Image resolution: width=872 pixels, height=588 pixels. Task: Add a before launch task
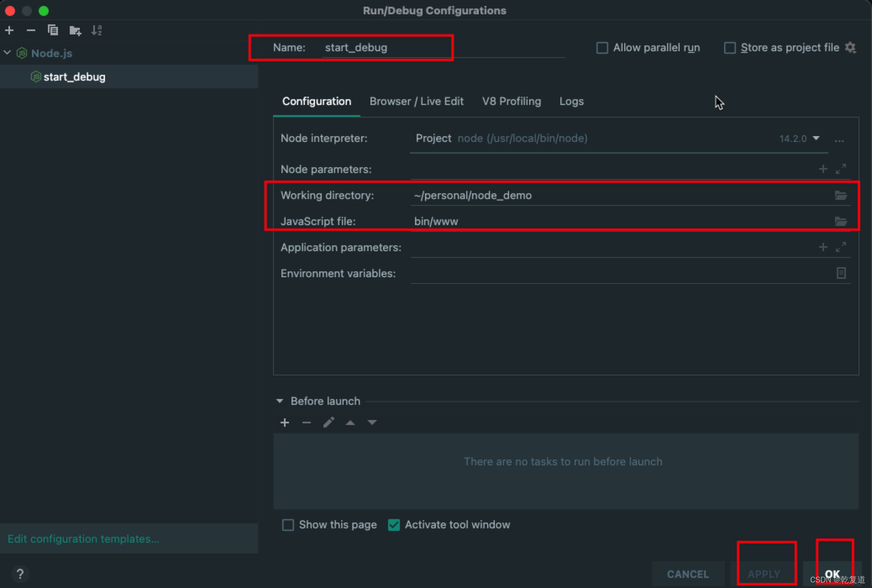point(285,423)
